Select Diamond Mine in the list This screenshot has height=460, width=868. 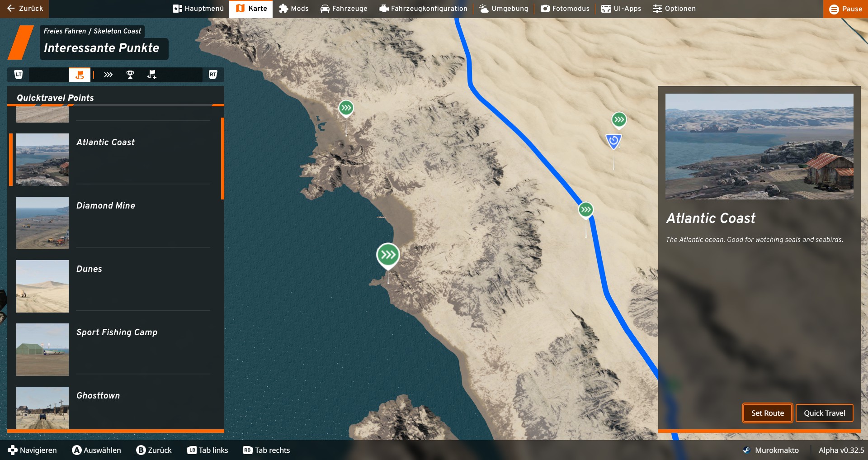tap(113, 223)
